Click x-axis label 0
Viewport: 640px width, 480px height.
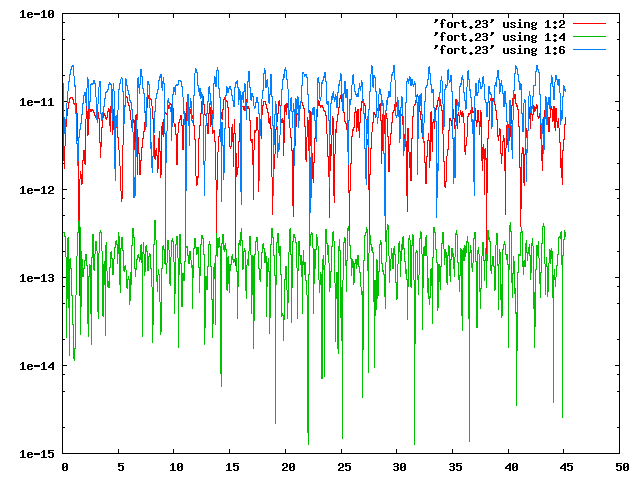point(64,467)
